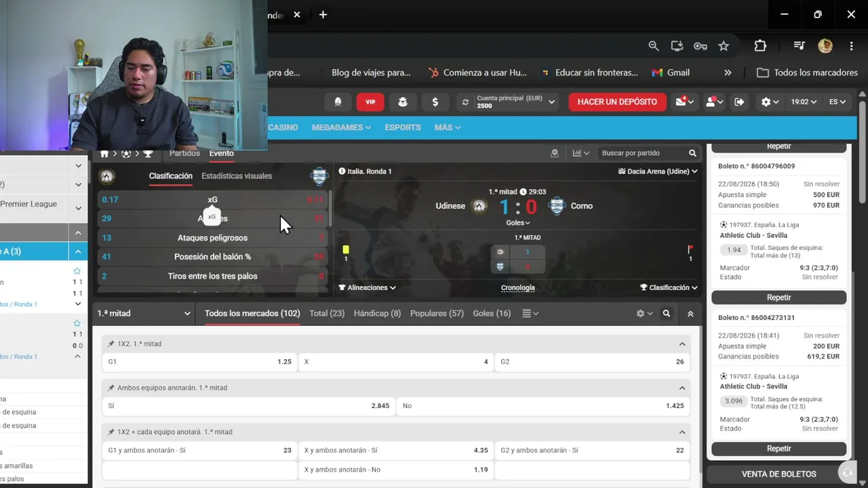Open the 1.ª mitad period dropdown

pos(144,314)
